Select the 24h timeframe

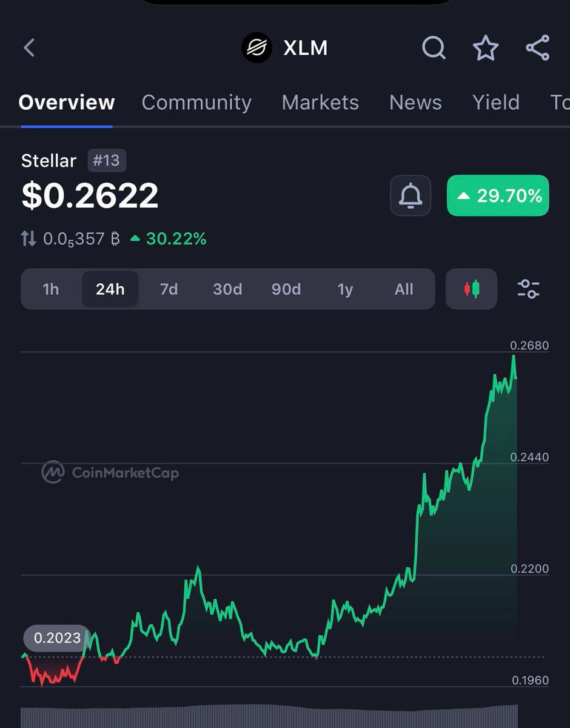coord(110,289)
